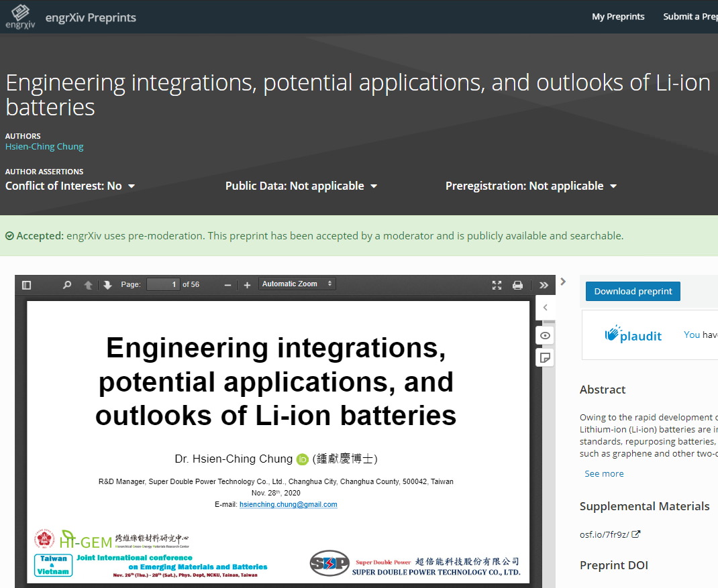The height and width of the screenshot is (588, 718).
Task: Switch PDF viewer to presentation mode
Action: 497,285
